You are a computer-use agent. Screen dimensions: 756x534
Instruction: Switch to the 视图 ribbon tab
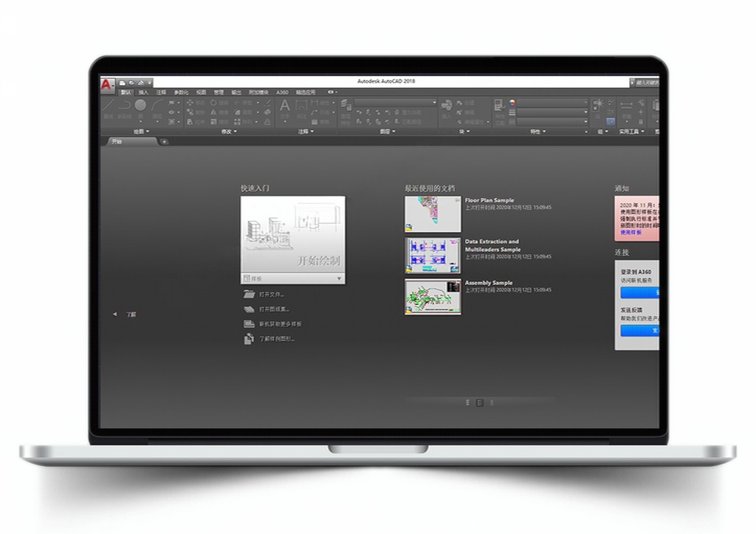[x=201, y=92]
